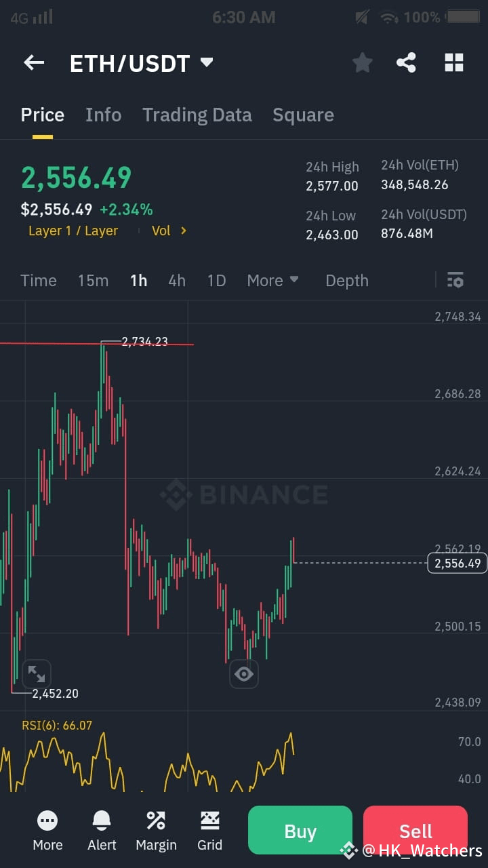Open the share icon in the header
488x868 pixels.
(x=406, y=62)
